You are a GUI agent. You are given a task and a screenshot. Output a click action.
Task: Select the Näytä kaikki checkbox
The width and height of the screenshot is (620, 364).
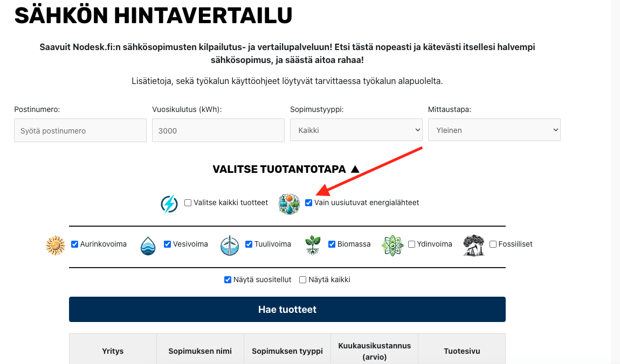pos(303,280)
